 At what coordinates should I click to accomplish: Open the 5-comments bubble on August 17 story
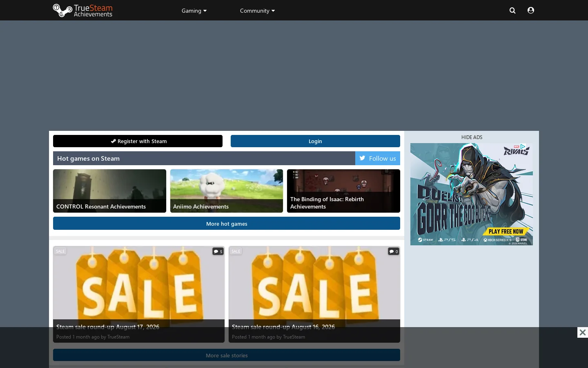[218, 251]
